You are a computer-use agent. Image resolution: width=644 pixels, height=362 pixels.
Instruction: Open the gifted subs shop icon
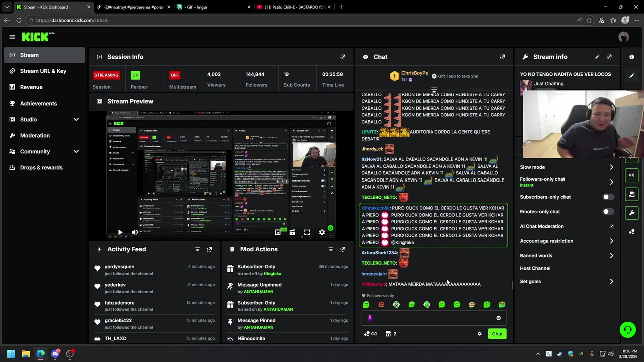(388, 334)
